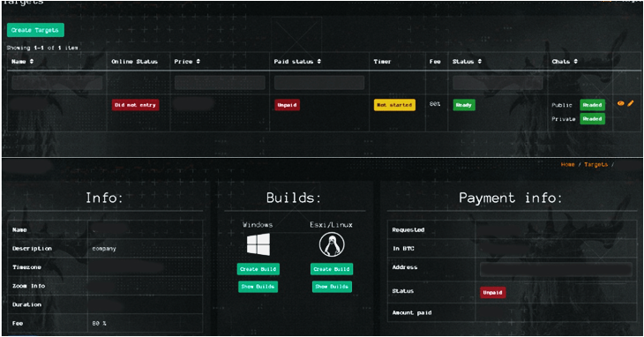Click the Home breadcrumb link

(567, 165)
